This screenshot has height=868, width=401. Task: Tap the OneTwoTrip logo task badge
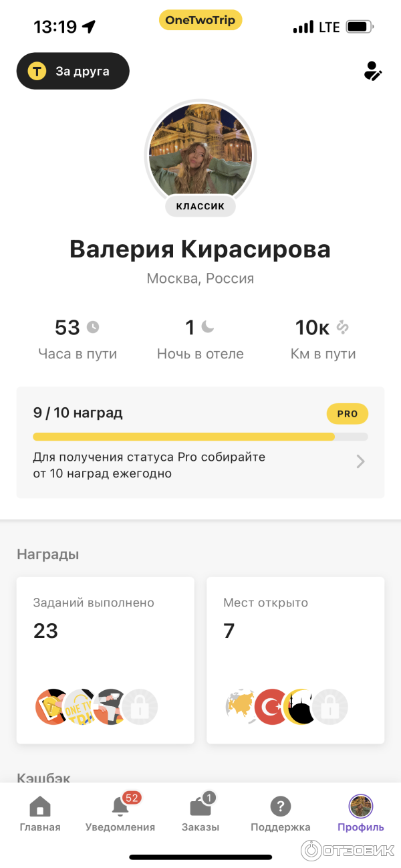82,707
